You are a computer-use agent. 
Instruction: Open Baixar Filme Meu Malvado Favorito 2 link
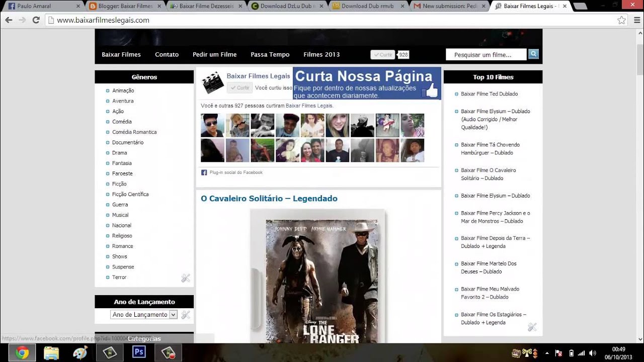coord(490,293)
